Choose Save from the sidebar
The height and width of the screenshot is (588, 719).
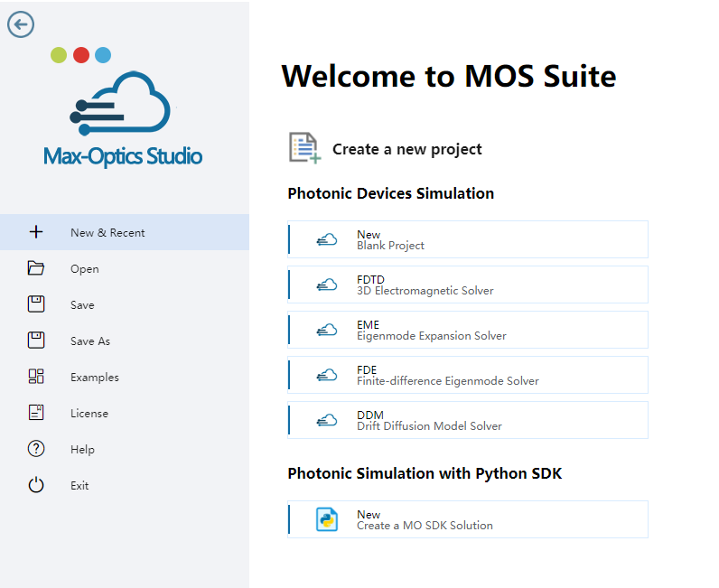coord(125,304)
